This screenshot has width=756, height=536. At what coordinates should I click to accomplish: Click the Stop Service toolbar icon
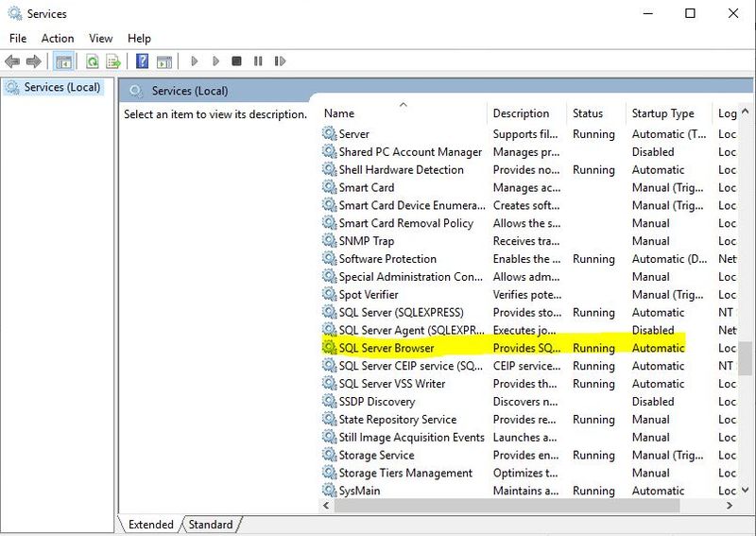pyautogui.click(x=236, y=61)
